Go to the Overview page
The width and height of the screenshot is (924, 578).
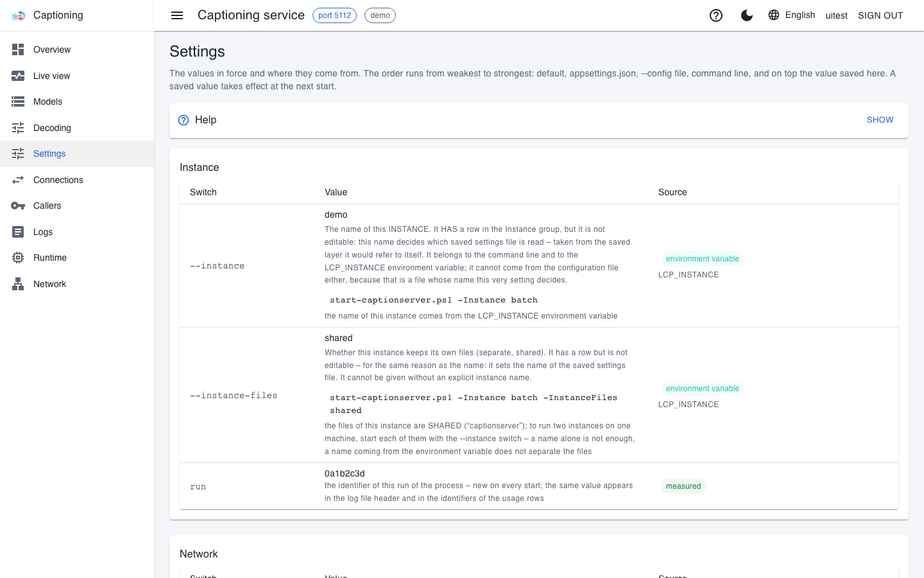pyautogui.click(x=77, y=49)
